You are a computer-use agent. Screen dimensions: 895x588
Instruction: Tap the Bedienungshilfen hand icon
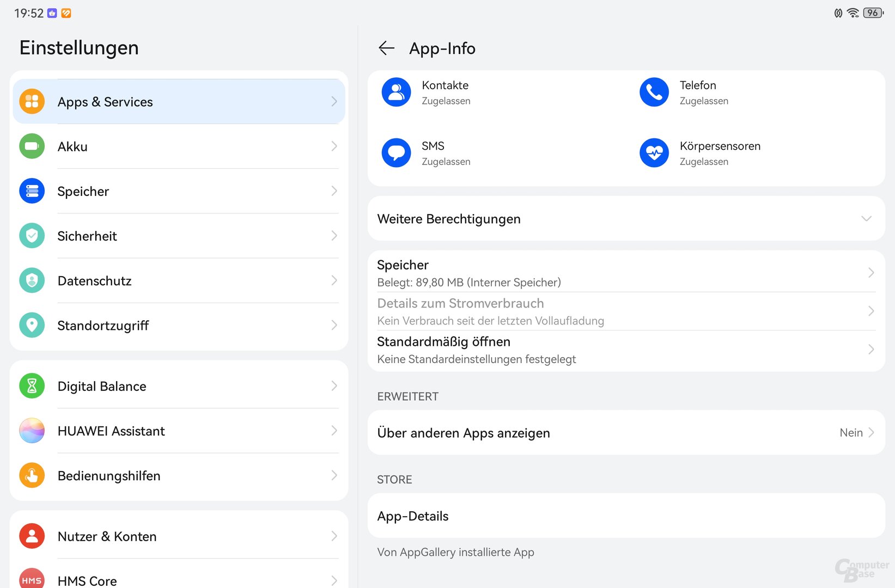(x=32, y=475)
